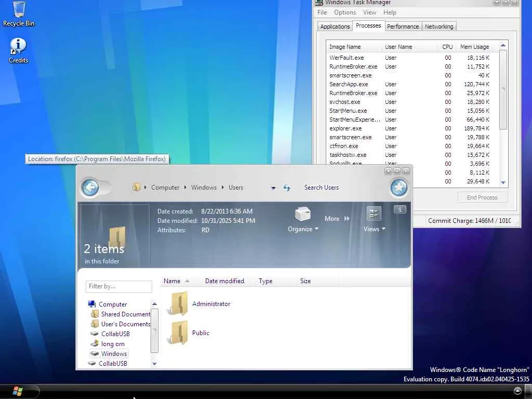
Task: Click the Computer breadcrumb in address bar
Action: coord(165,187)
